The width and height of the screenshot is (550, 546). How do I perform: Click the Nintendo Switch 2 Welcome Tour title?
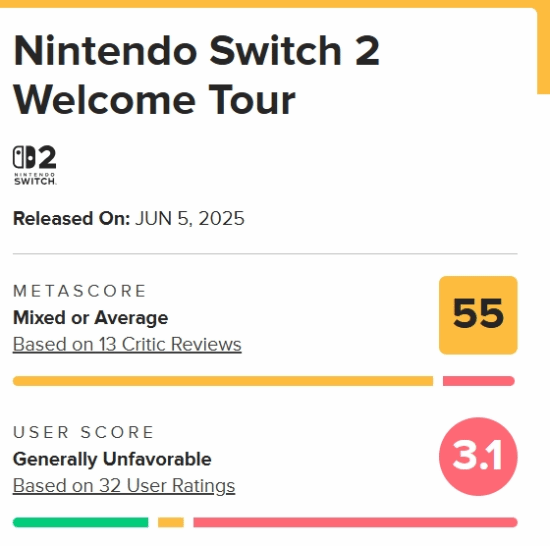coord(196,75)
